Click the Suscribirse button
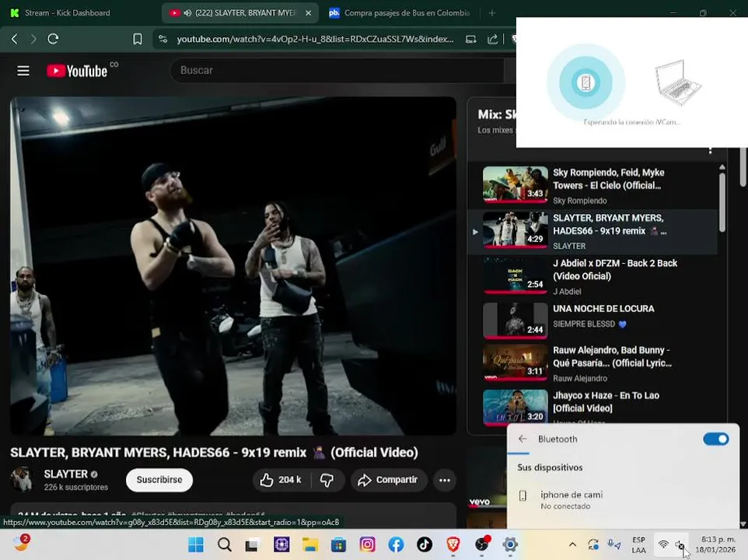This screenshot has height=560, width=748. 159,480
